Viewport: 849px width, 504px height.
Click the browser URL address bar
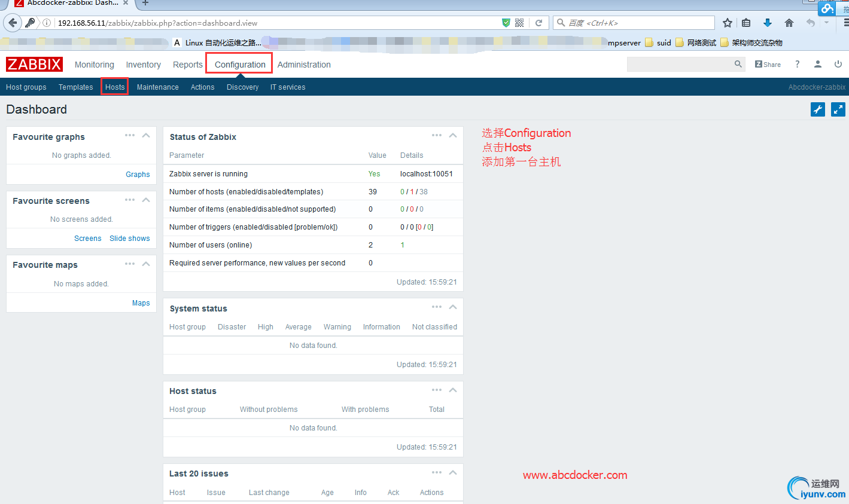[x=278, y=23]
